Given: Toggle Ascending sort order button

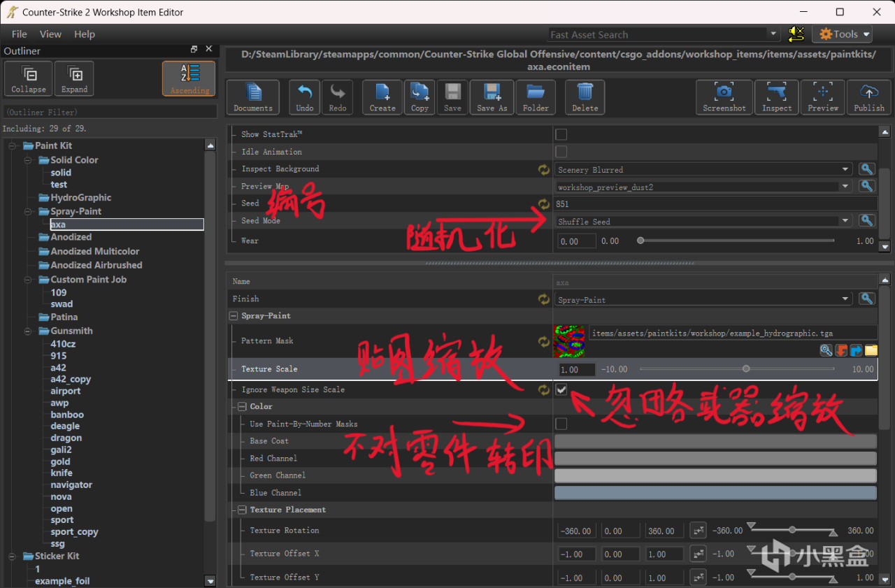Looking at the screenshot, I should coord(189,79).
